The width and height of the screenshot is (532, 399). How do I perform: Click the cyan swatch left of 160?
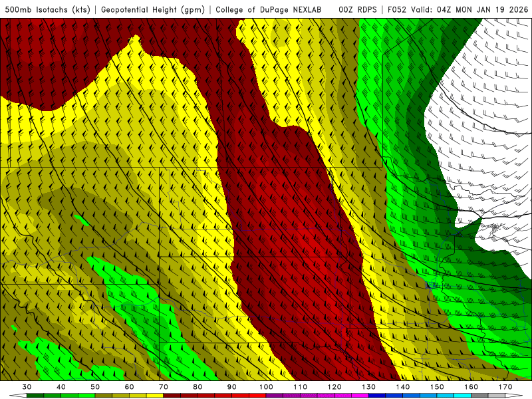pyautogui.click(x=462, y=396)
